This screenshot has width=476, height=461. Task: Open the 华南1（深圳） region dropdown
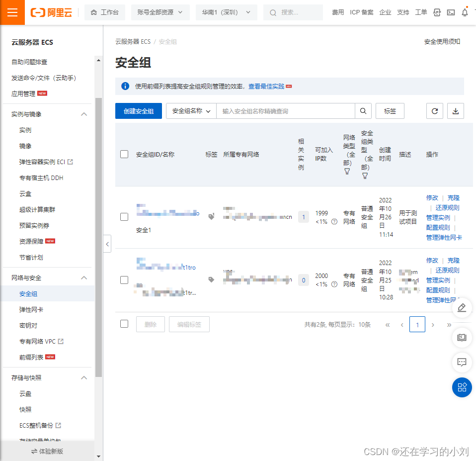(226, 12)
